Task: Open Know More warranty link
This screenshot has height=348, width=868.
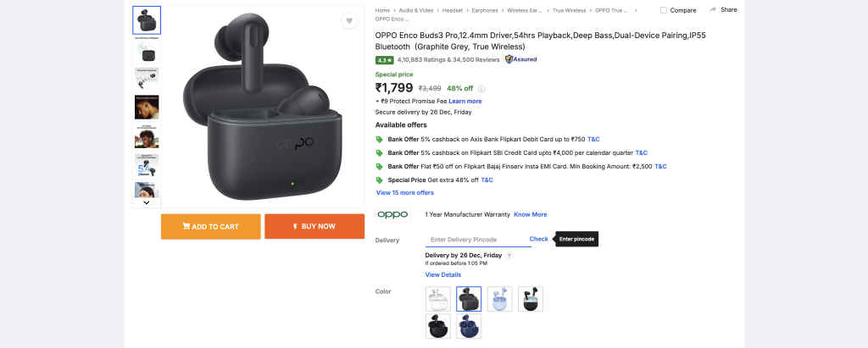Action: pos(530,214)
